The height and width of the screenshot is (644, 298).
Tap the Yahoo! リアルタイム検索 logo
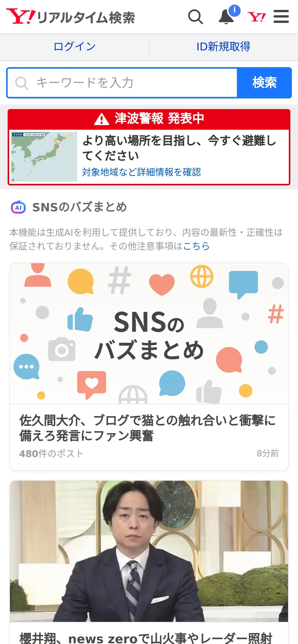(71, 17)
